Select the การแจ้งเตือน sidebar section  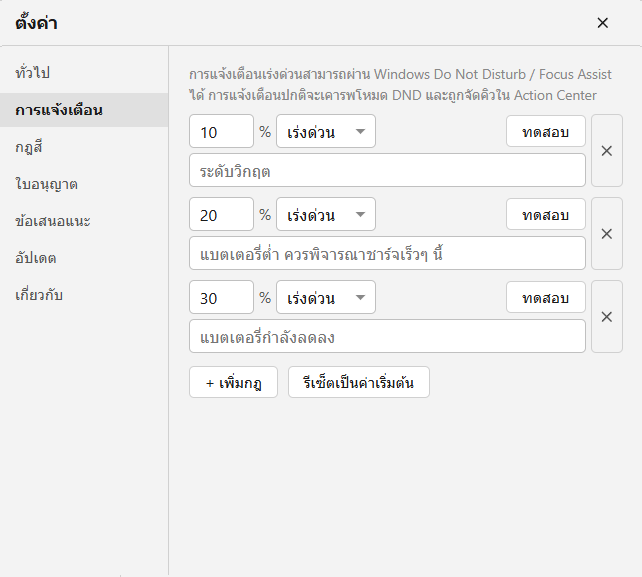tap(84, 110)
